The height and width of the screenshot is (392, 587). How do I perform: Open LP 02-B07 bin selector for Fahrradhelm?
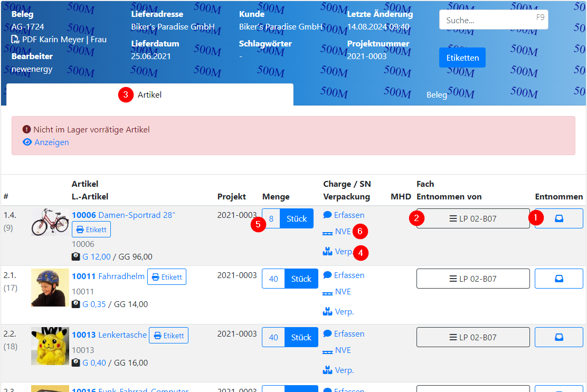point(473,279)
